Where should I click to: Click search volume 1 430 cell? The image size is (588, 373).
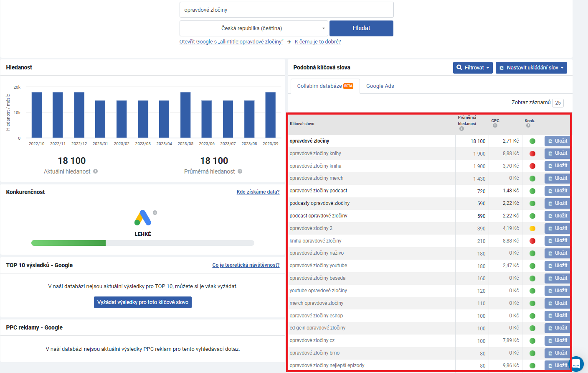(479, 179)
